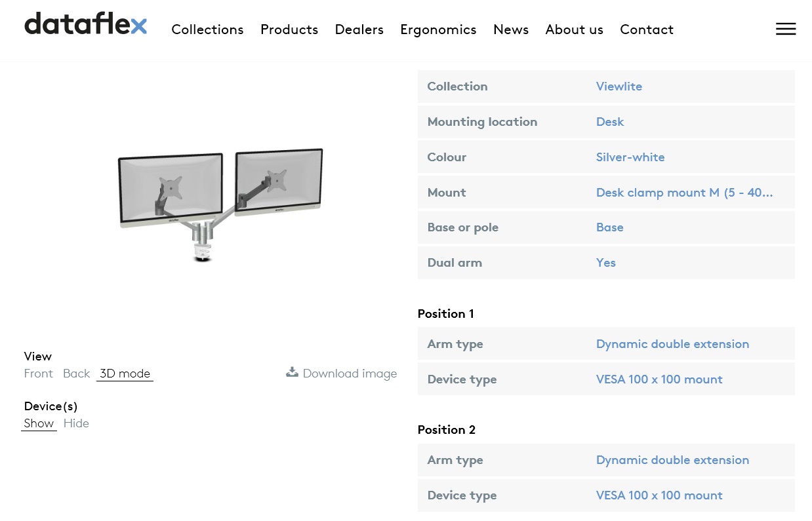Click the dataflex logo
This screenshot has height=521, width=812.
tap(86, 24)
